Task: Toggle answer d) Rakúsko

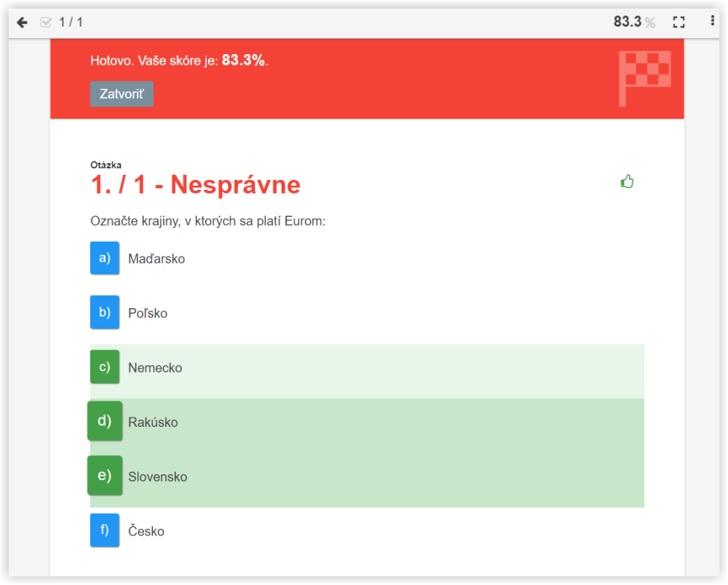Action: click(x=105, y=421)
